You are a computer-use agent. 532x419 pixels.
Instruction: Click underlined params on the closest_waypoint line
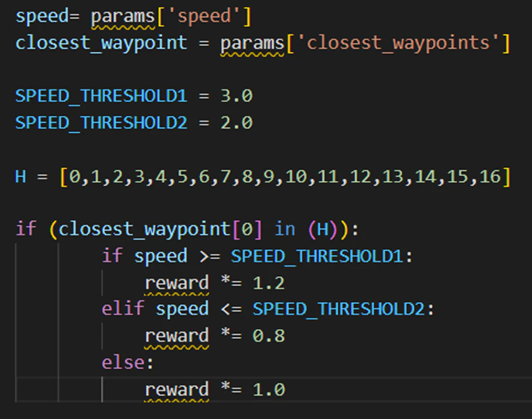(252, 44)
